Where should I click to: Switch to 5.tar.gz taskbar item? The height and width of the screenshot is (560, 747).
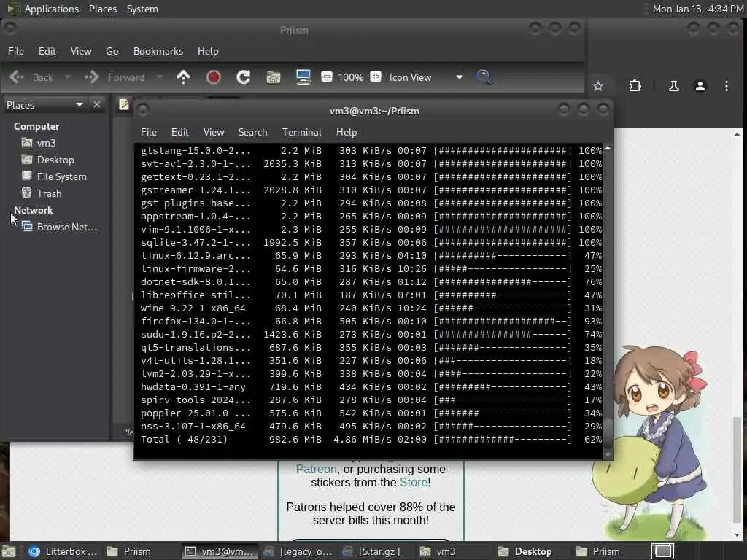point(371,551)
